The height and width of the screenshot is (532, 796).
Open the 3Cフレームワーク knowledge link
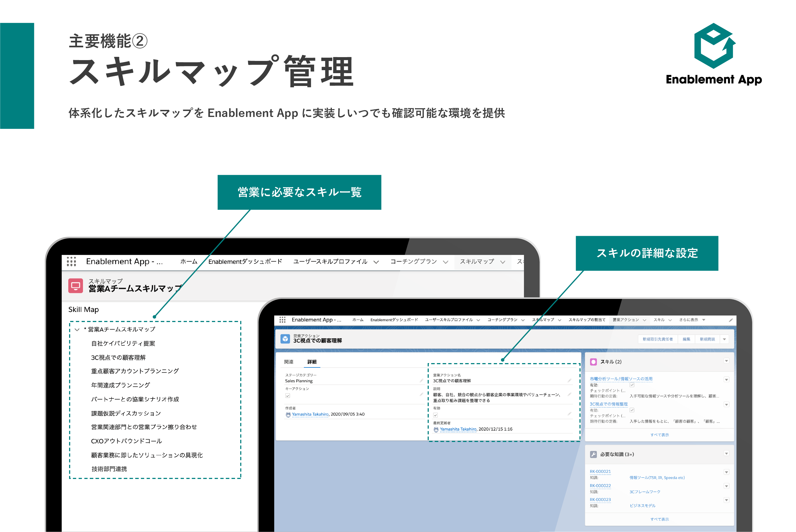tap(645, 492)
